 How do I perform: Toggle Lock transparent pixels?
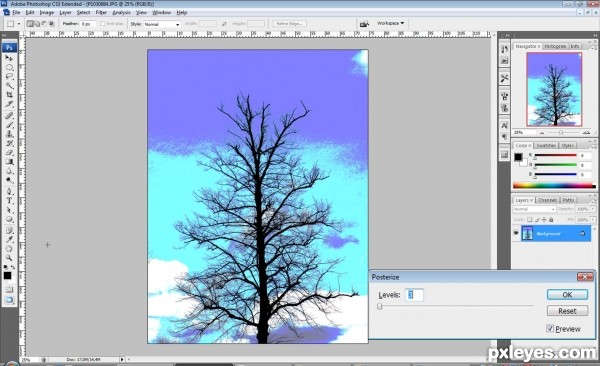530,220
